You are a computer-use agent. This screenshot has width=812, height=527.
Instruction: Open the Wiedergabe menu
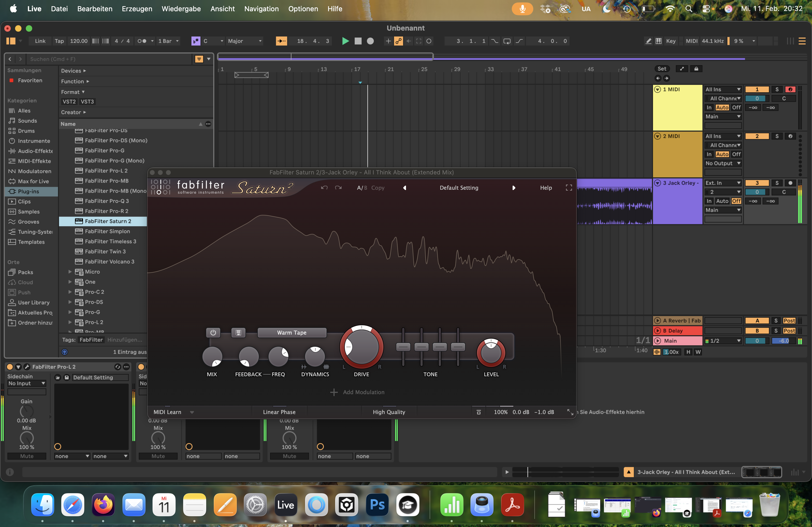(x=181, y=9)
